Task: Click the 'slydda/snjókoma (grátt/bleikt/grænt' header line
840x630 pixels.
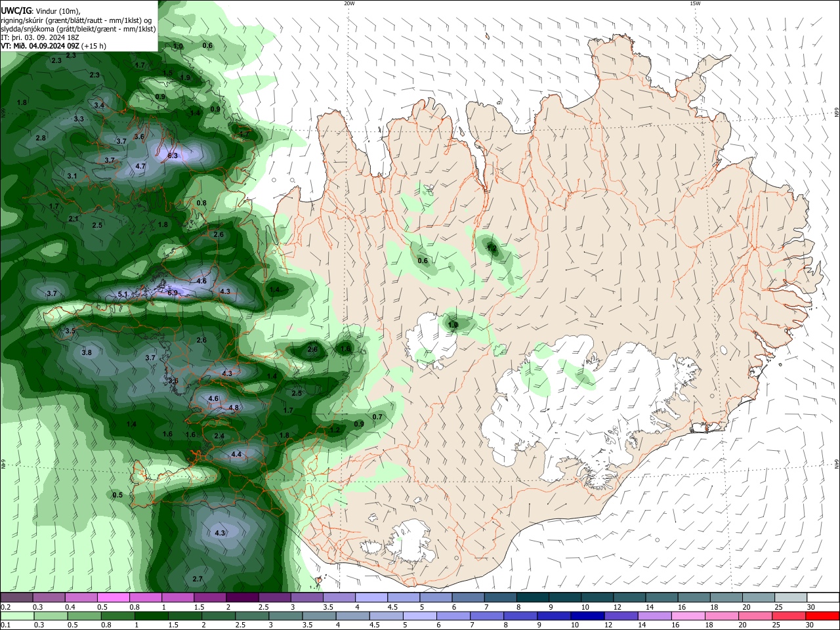Action: click(78, 29)
